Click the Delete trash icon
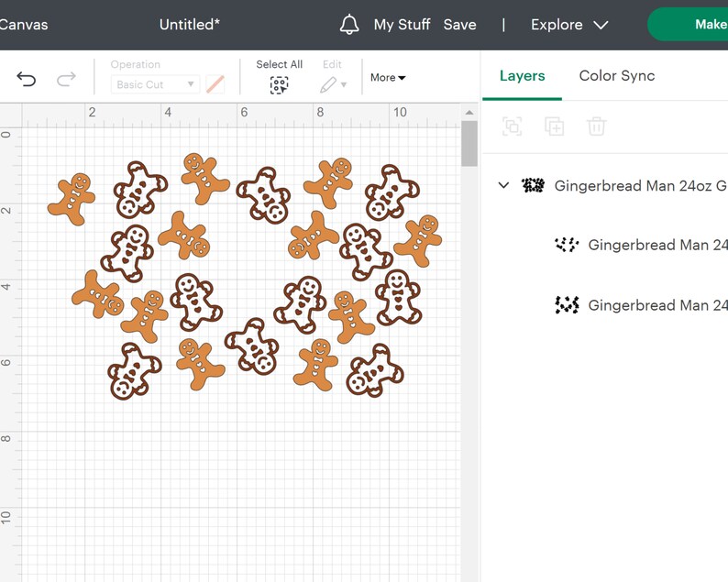The image size is (728, 582). click(597, 126)
